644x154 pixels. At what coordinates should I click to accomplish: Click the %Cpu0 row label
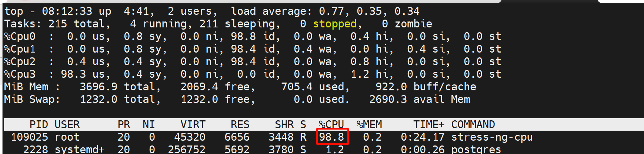pyautogui.click(x=20, y=36)
